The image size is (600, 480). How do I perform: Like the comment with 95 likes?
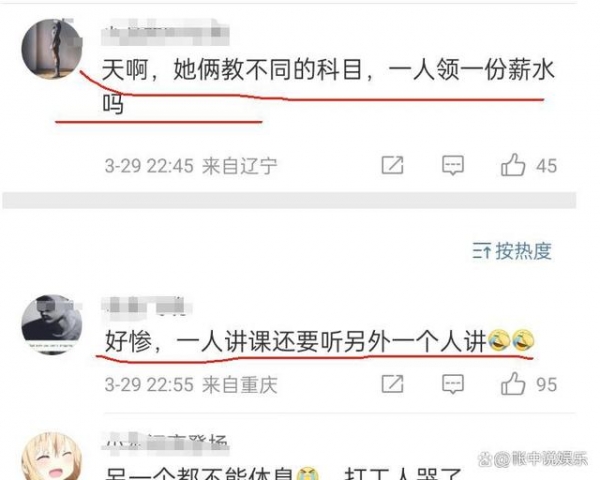pyautogui.click(x=513, y=384)
